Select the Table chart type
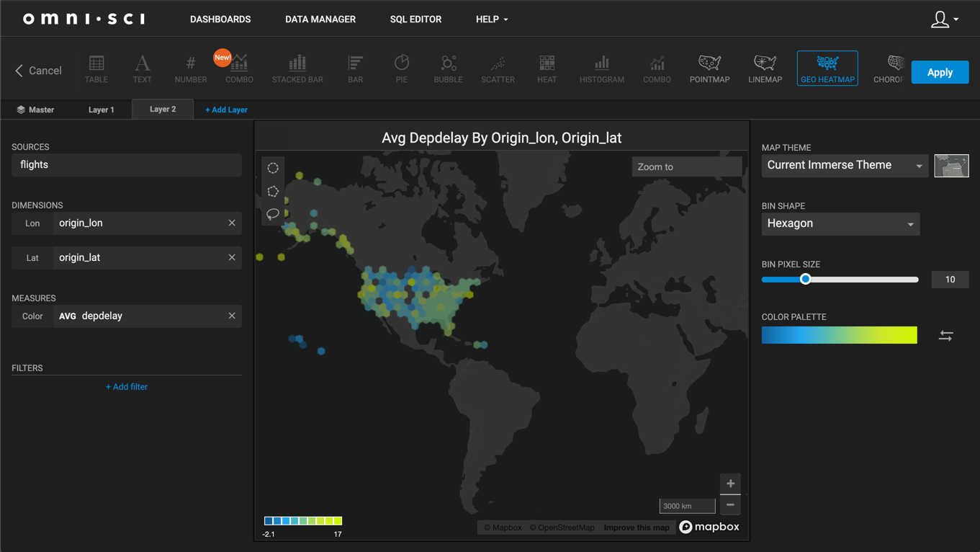This screenshot has width=980, height=552. pyautogui.click(x=96, y=69)
